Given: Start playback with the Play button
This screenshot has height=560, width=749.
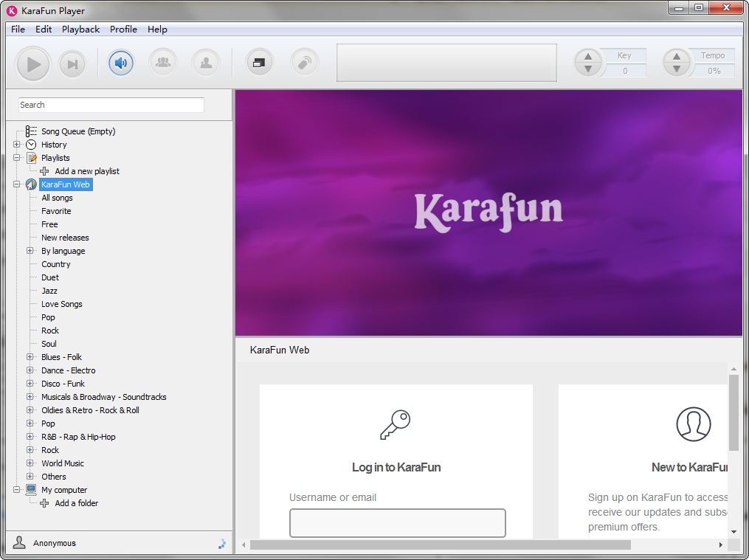Looking at the screenshot, I should (x=32, y=63).
